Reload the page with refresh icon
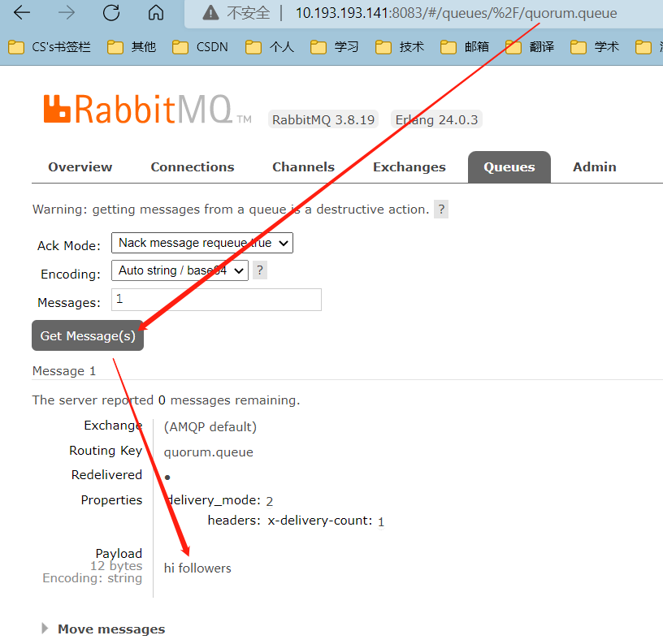The image size is (663, 644). (111, 13)
